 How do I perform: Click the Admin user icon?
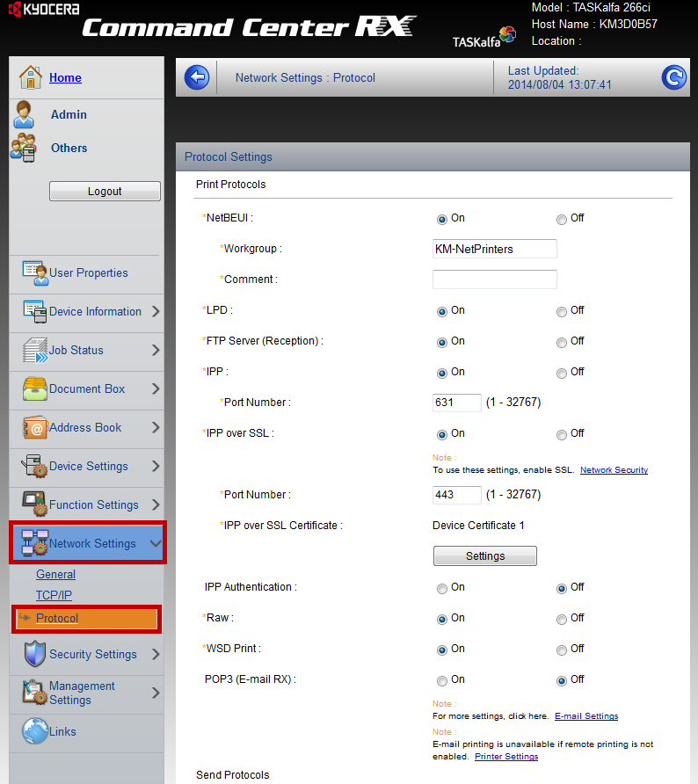[x=24, y=114]
